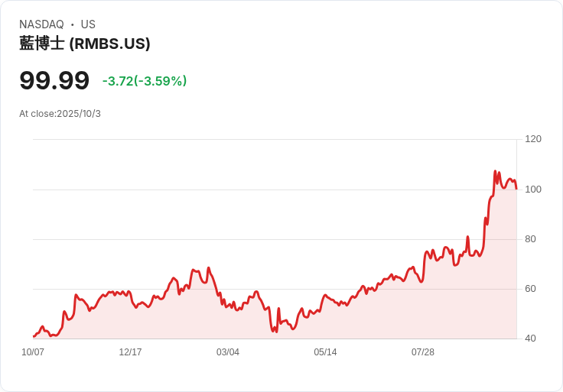Click the 12/17 date label
The width and height of the screenshot is (563, 392).
pyautogui.click(x=130, y=352)
